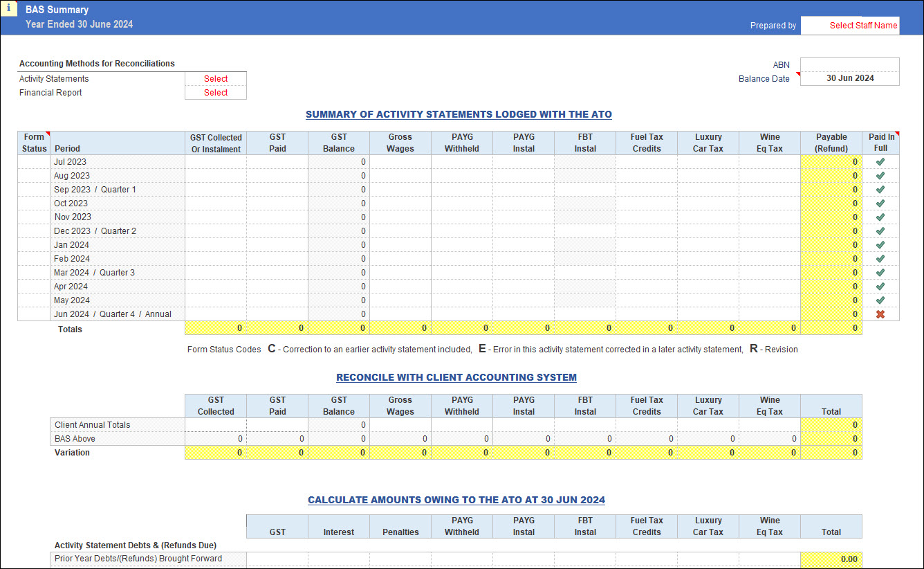
Task: Click Wine Eq Tax cell for Mar 2024 / Quarter 3
Action: point(770,272)
